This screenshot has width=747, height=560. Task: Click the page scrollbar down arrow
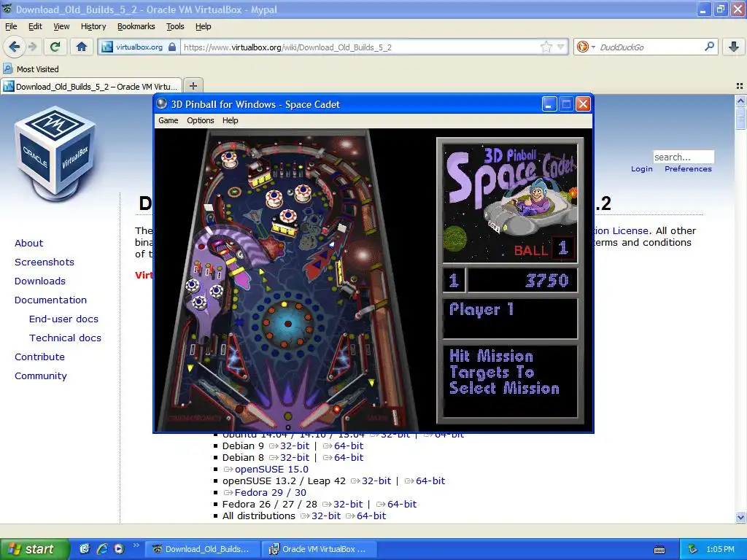pos(740,517)
